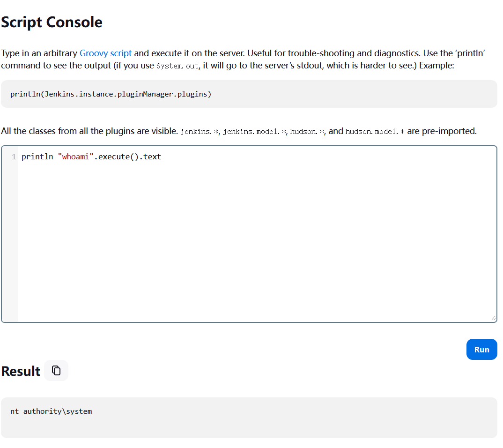Screen dimensions: 503x448
Task: Place cursor at end of .execute().text
Action: 162,157
